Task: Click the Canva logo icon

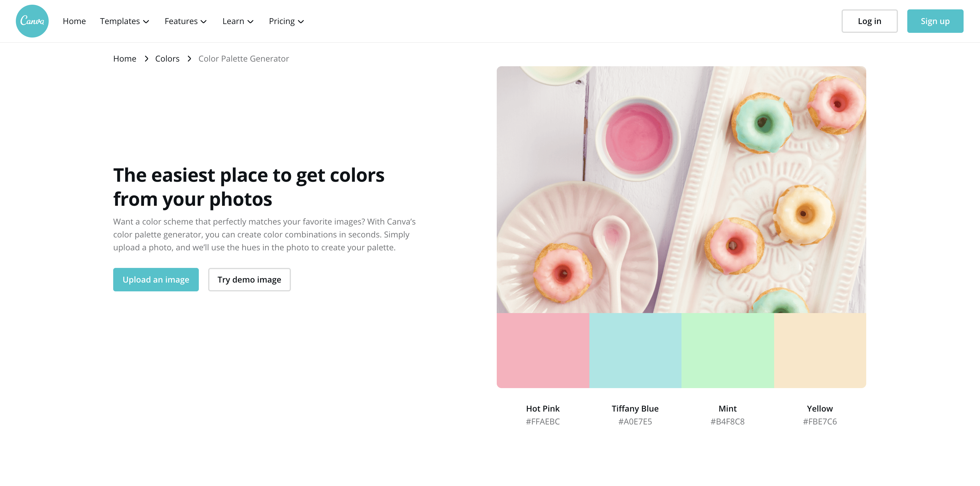Action: click(32, 21)
